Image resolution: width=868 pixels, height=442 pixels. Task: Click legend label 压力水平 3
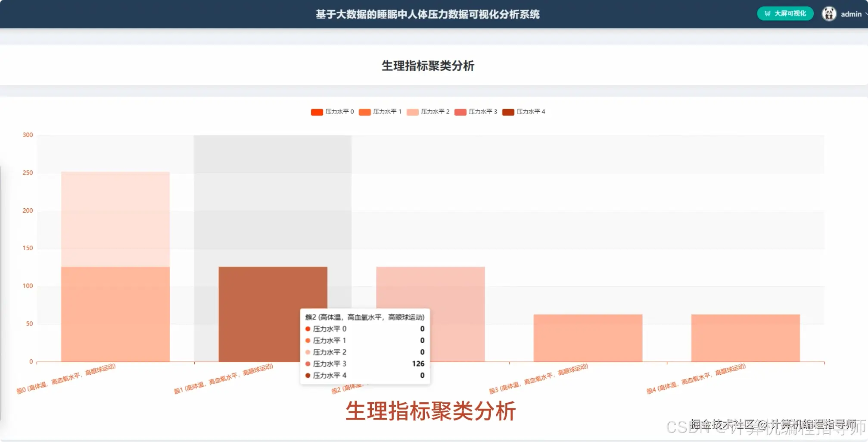(x=483, y=112)
